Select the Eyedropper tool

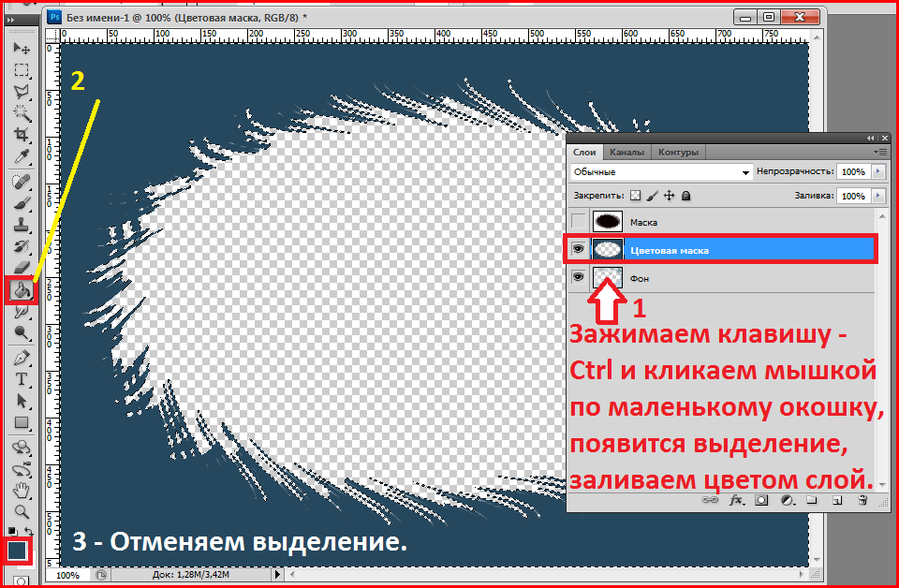(x=22, y=155)
